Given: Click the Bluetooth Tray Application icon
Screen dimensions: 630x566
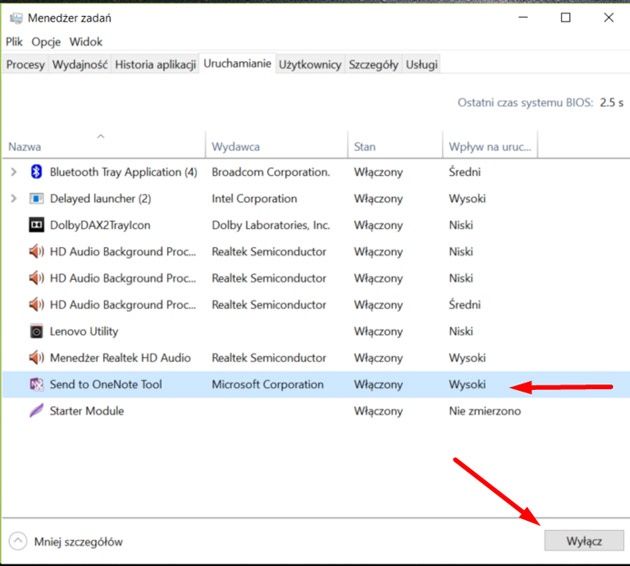Looking at the screenshot, I should tap(36, 172).
